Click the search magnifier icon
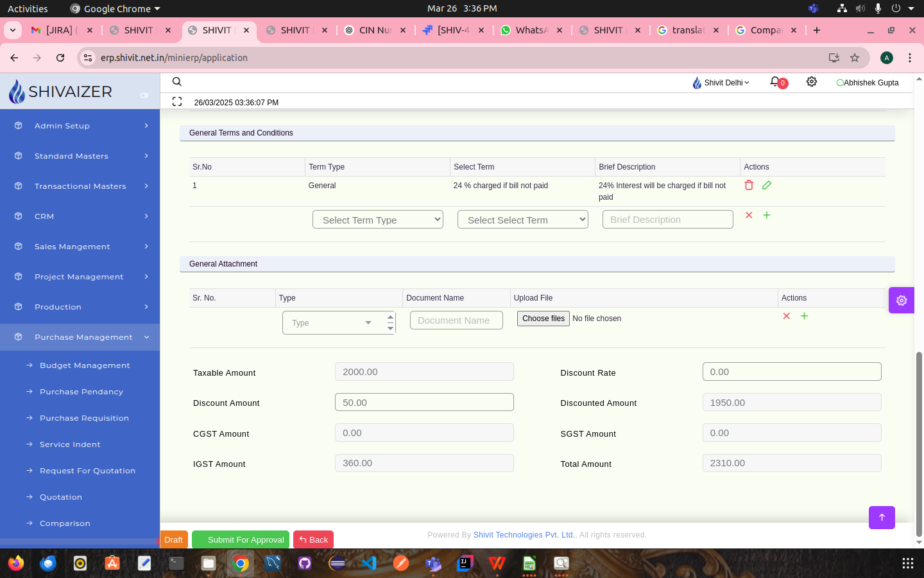924x578 pixels. (x=177, y=82)
